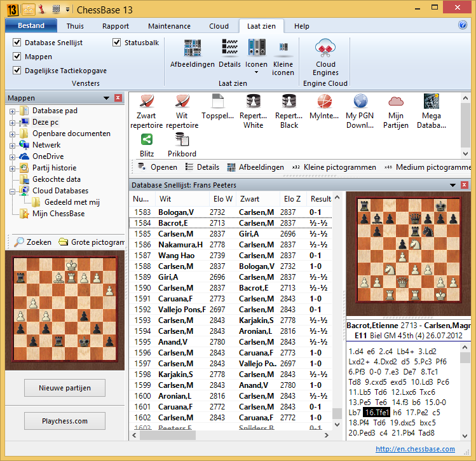Open the help question mark icon

pos(463,25)
